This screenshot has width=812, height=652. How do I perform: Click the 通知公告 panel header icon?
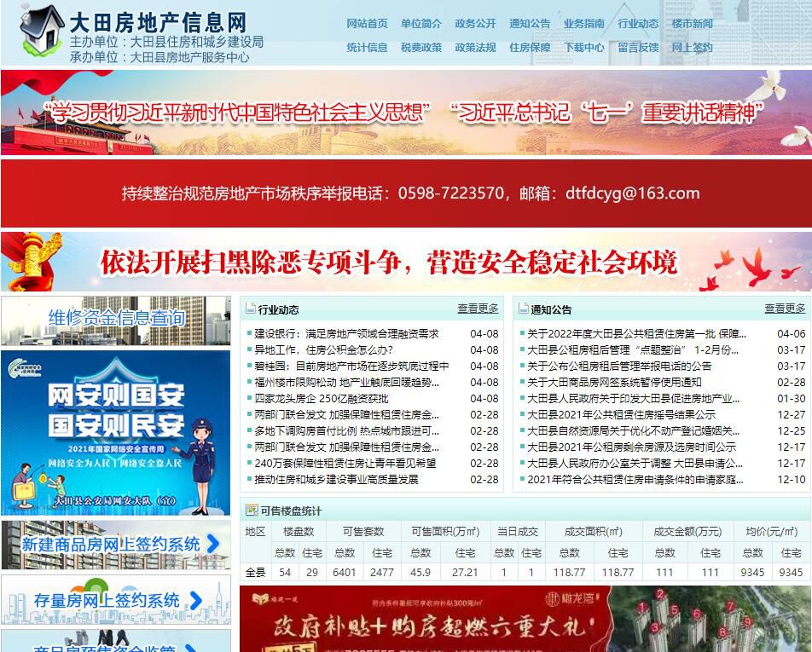coord(523,309)
